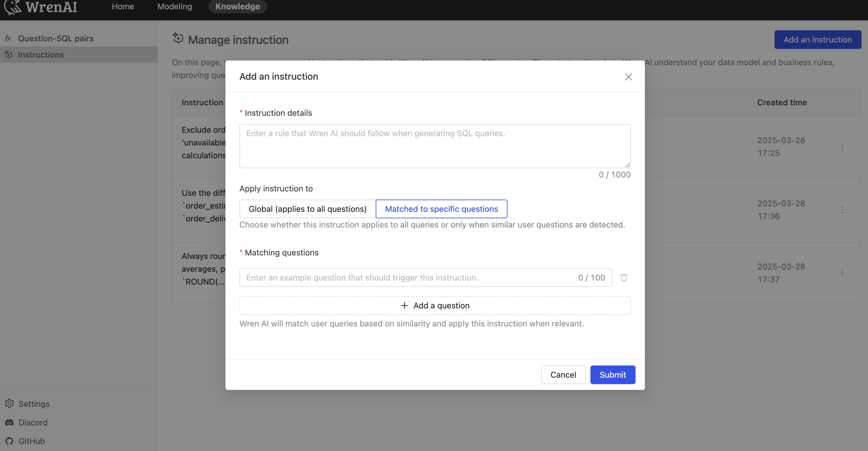Screen dimensions: 868x451
Task: Click the WrenAI logo
Action: coord(41,7)
